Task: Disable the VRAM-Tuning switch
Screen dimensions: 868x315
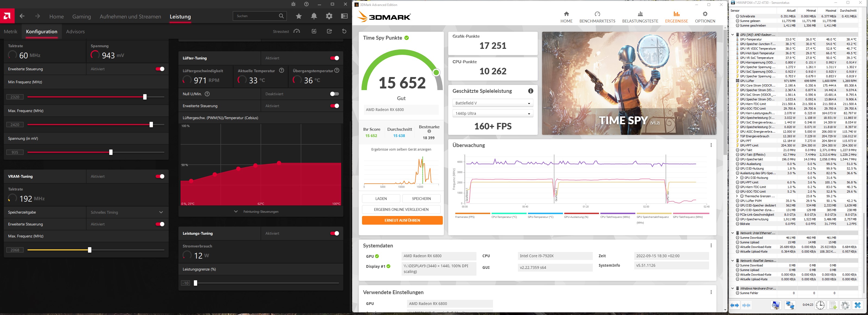Action: 160,176
